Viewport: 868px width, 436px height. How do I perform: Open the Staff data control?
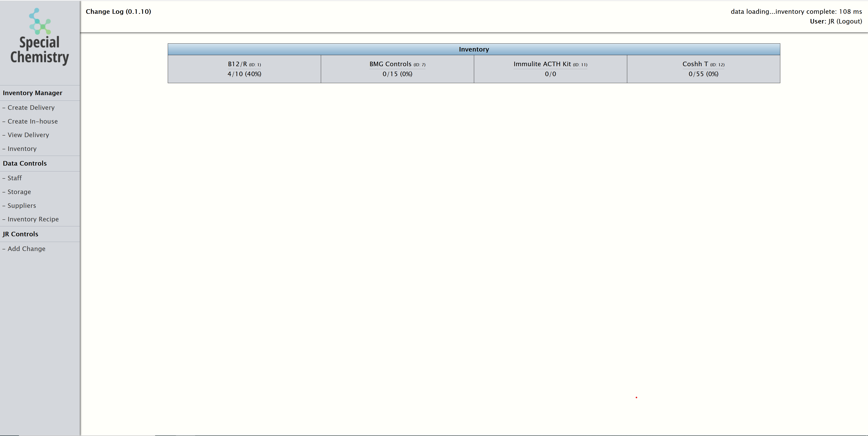point(14,178)
